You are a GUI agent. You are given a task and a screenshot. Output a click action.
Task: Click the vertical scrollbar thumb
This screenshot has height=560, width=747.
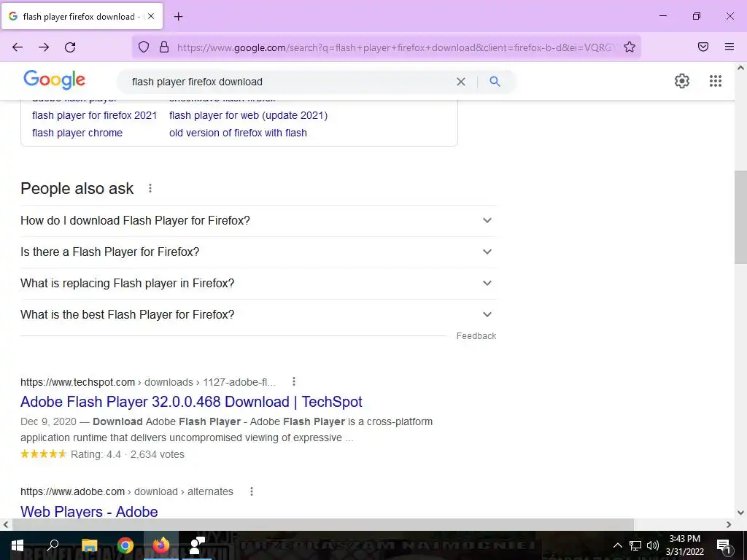[740, 217]
